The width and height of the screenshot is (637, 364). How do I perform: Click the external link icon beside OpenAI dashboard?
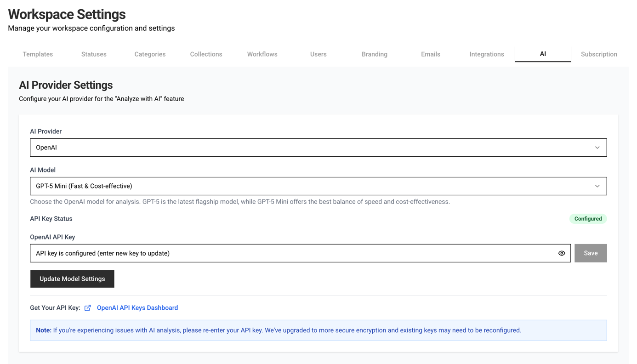(88, 308)
